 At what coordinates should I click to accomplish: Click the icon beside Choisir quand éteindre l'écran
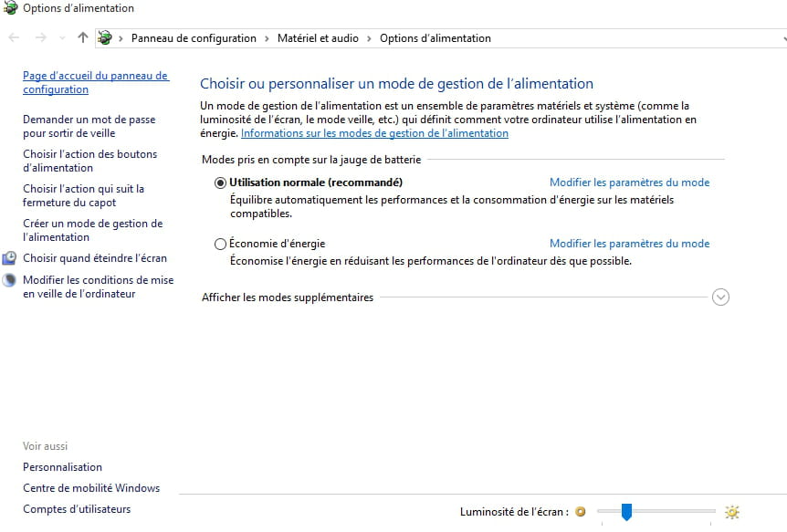pyautogui.click(x=9, y=258)
